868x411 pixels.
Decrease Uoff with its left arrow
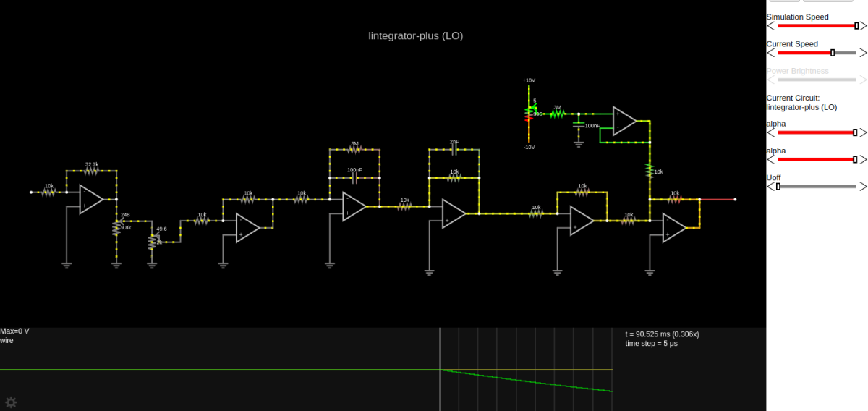click(771, 186)
